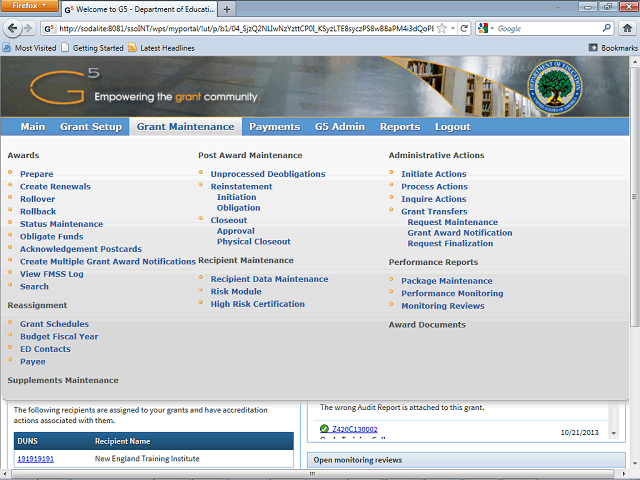Screen dimensions: 640x480
Task: Click the bookmark star icon in address bar
Action: point(442,29)
